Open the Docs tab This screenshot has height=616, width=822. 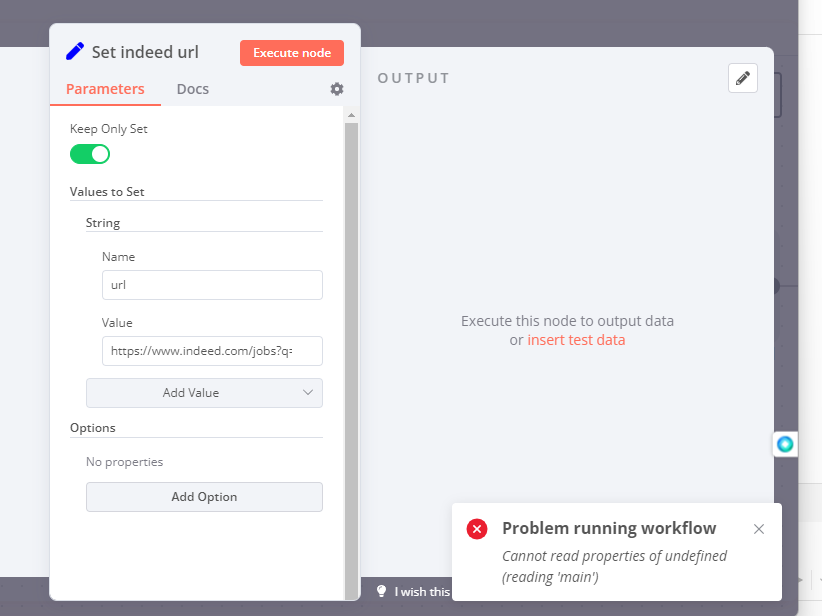pyautogui.click(x=193, y=89)
